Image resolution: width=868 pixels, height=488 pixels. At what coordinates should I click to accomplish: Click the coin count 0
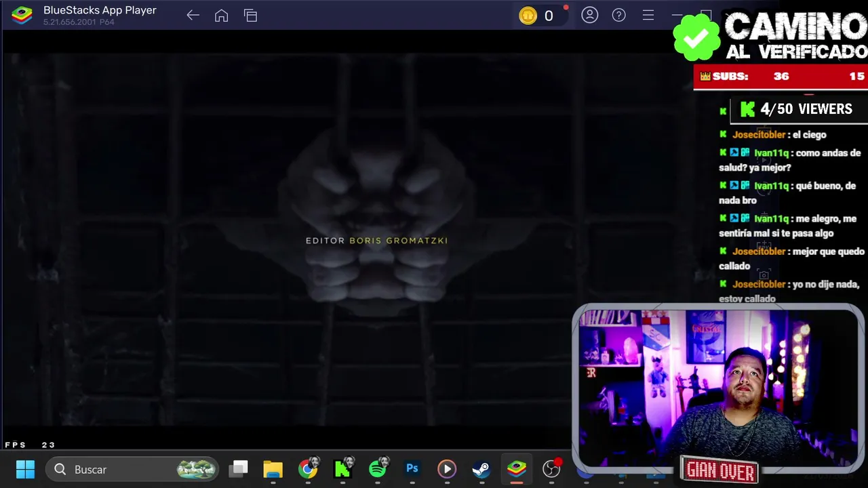(549, 16)
